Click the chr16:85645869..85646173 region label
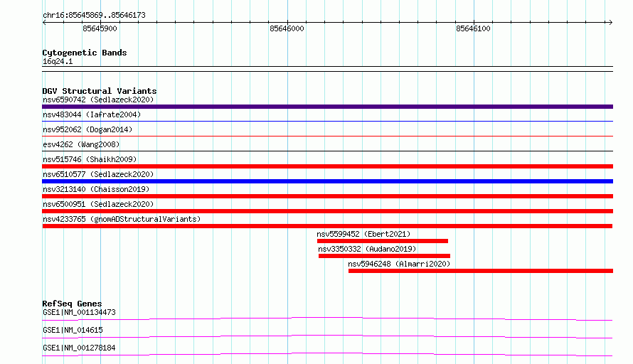The image size is (633, 364). (94, 16)
